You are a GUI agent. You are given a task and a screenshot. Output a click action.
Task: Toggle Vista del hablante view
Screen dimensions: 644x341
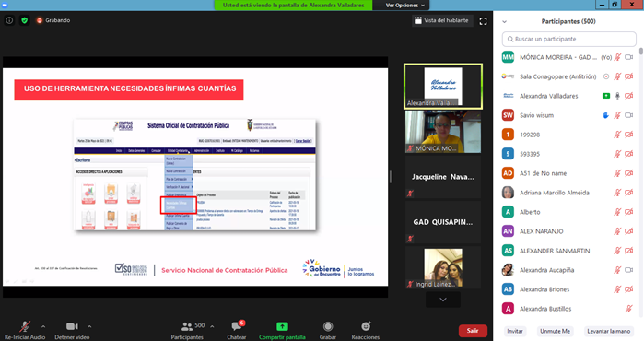(442, 20)
